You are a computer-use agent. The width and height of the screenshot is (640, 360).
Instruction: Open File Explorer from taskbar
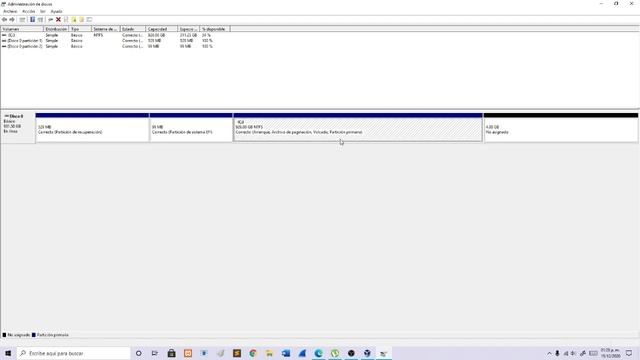(269, 353)
